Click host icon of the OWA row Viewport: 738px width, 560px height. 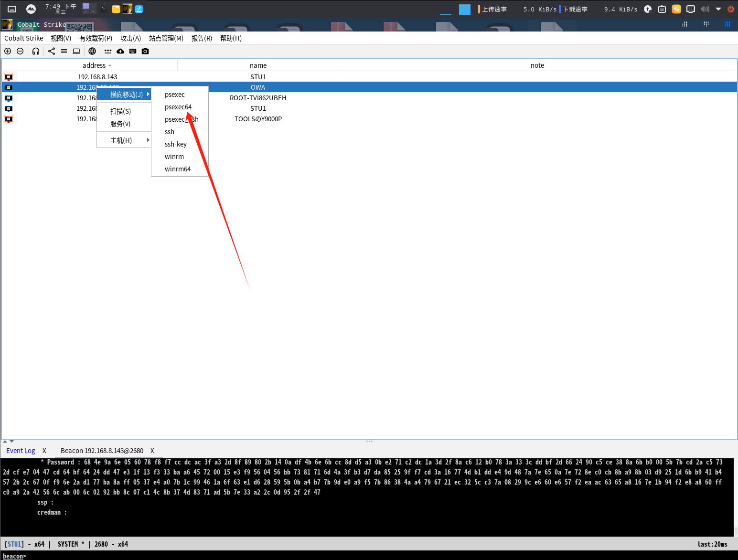click(9, 87)
